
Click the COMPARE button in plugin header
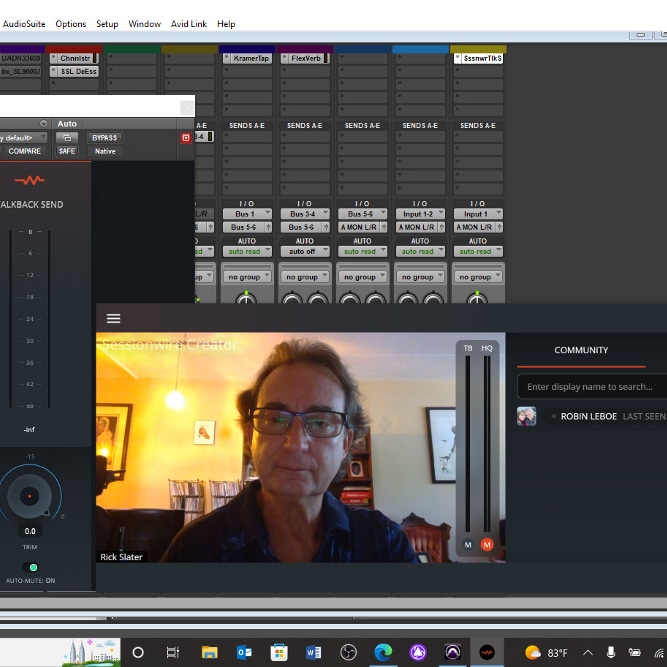pos(25,151)
